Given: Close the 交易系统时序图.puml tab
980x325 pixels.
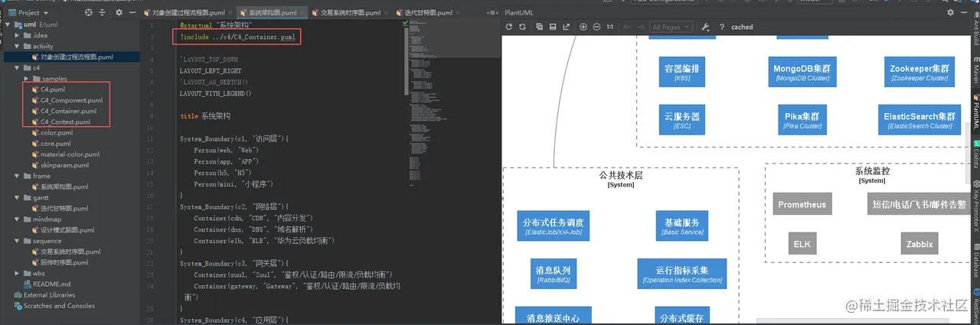Looking at the screenshot, I should [x=386, y=12].
